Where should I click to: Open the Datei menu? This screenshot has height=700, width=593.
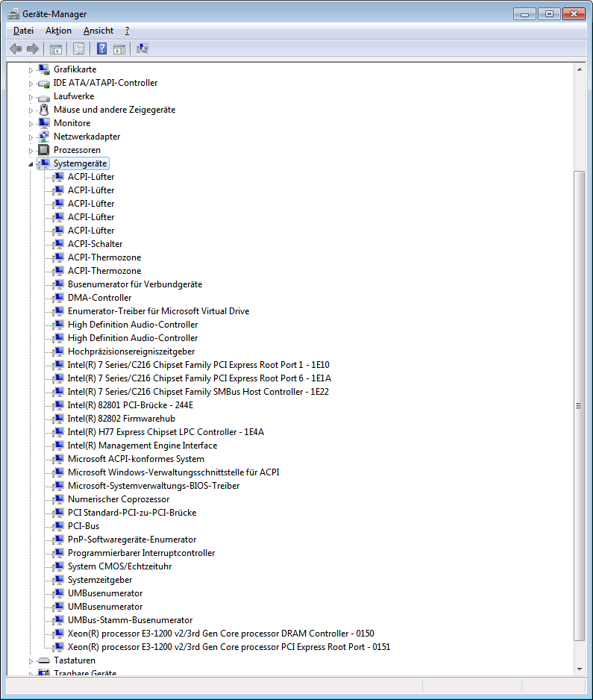23,31
